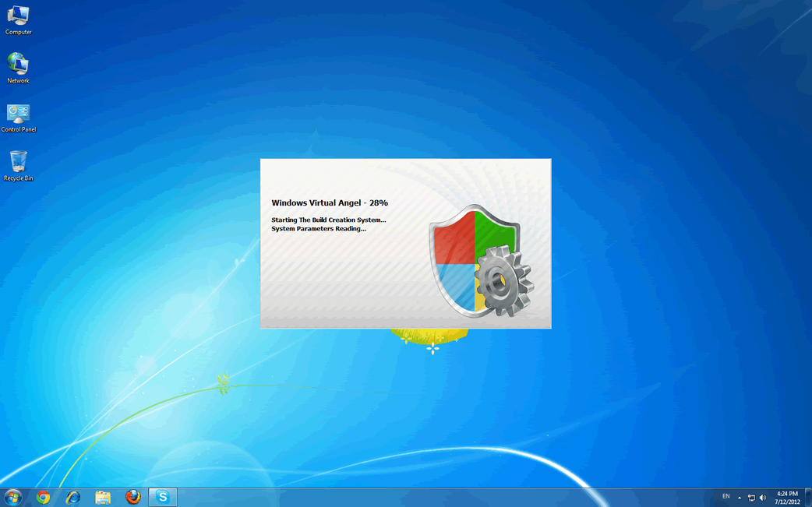
Task: Click the Windows Start button
Action: point(13,497)
